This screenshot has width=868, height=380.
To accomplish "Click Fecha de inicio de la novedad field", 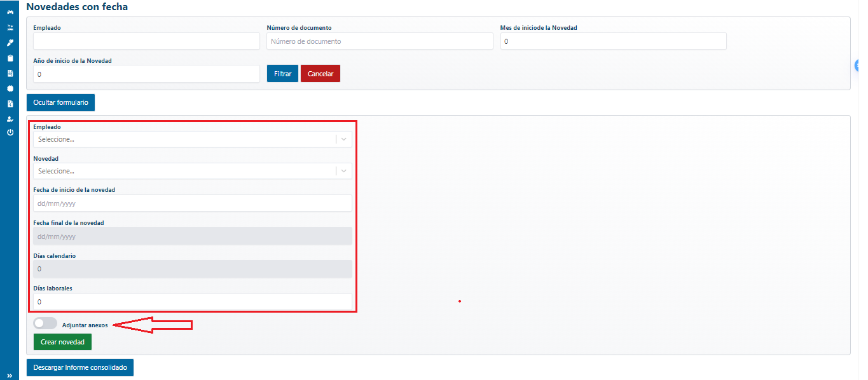I will click(x=192, y=203).
